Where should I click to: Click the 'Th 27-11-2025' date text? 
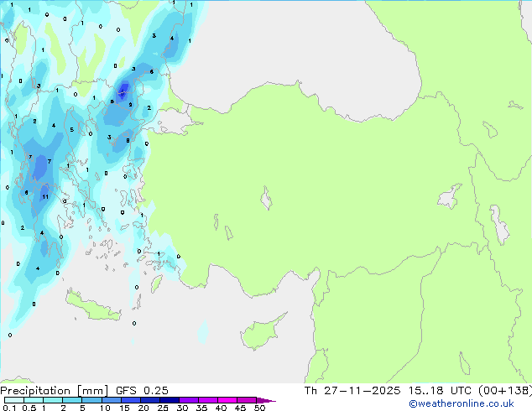click(352, 391)
